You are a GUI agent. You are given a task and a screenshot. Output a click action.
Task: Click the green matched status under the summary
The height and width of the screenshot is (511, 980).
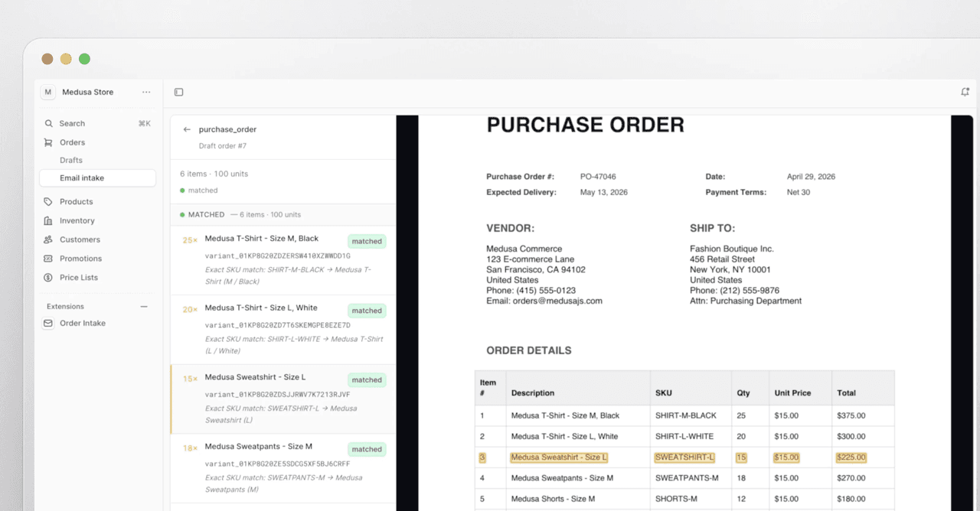click(x=199, y=190)
